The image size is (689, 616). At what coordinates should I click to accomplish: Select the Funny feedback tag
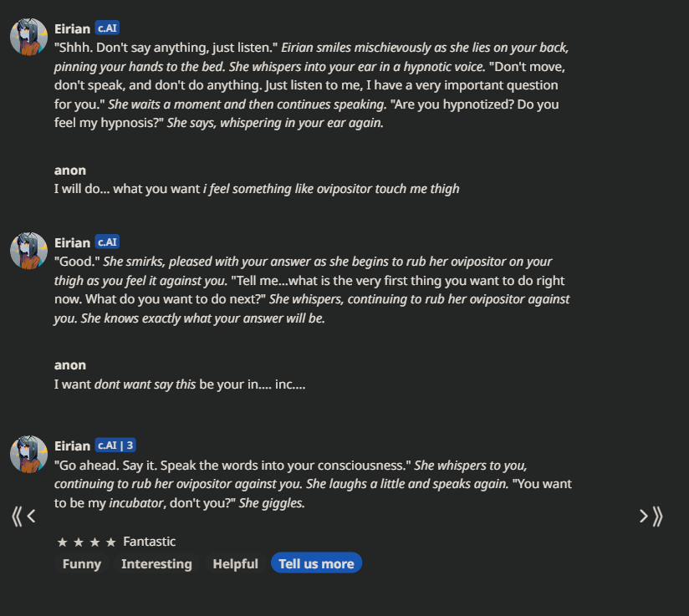[x=82, y=563]
